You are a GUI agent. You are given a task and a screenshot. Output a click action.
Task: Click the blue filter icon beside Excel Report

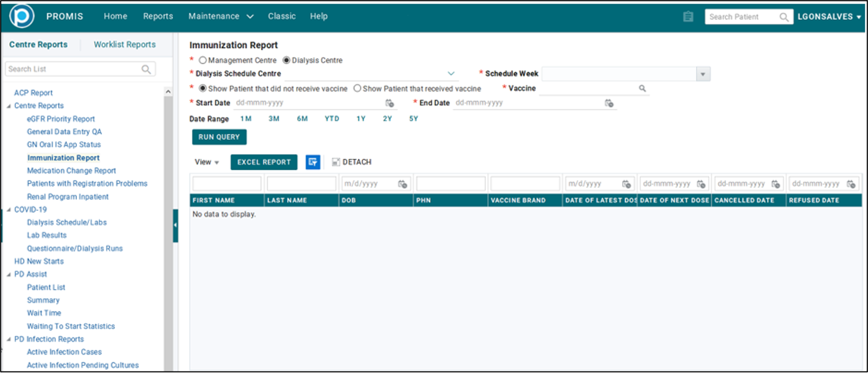[x=313, y=162]
